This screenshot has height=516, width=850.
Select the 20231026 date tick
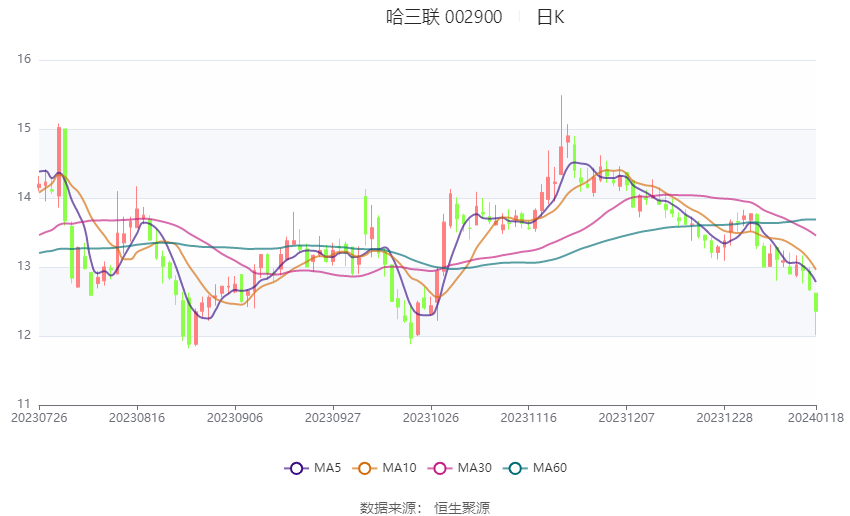[x=431, y=418]
